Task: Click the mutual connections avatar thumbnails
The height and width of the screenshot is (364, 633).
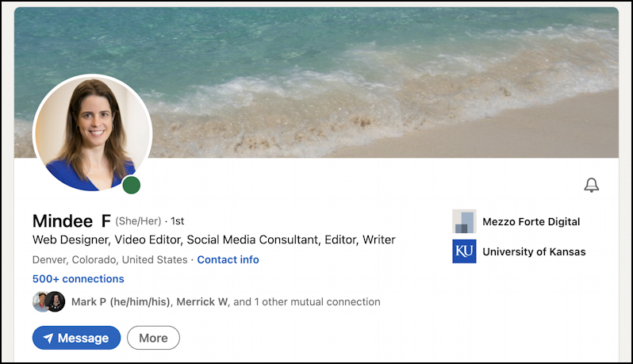Action: click(49, 301)
